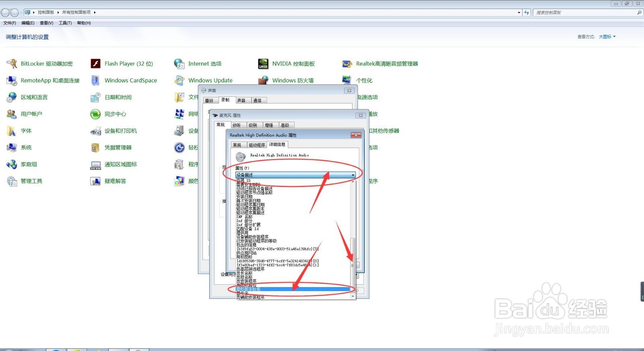Viewport: 644px width, 351px height.
Task: Choose 类高层筛选程序 in property list
Action: 250,269
